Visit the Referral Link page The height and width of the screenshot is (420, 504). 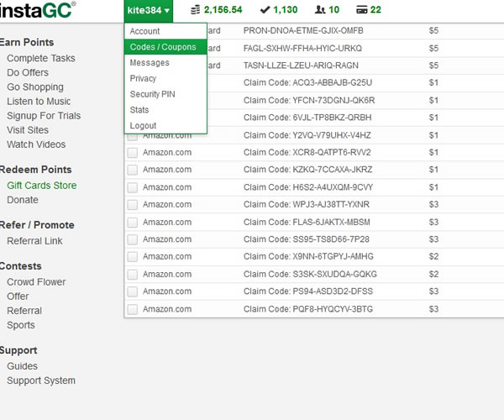(34, 241)
